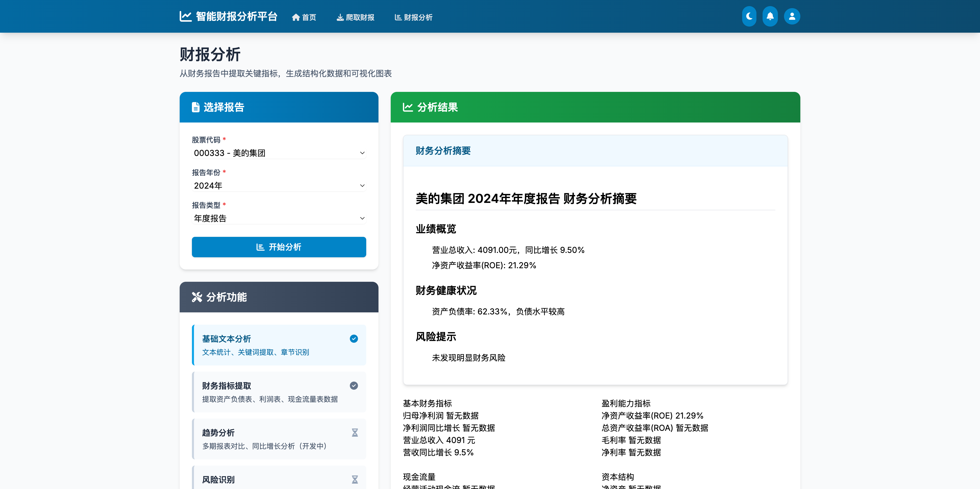980x489 pixels.
Task: Click 提取资产负债表、利润表、现金流量表数据 description
Action: point(270,399)
